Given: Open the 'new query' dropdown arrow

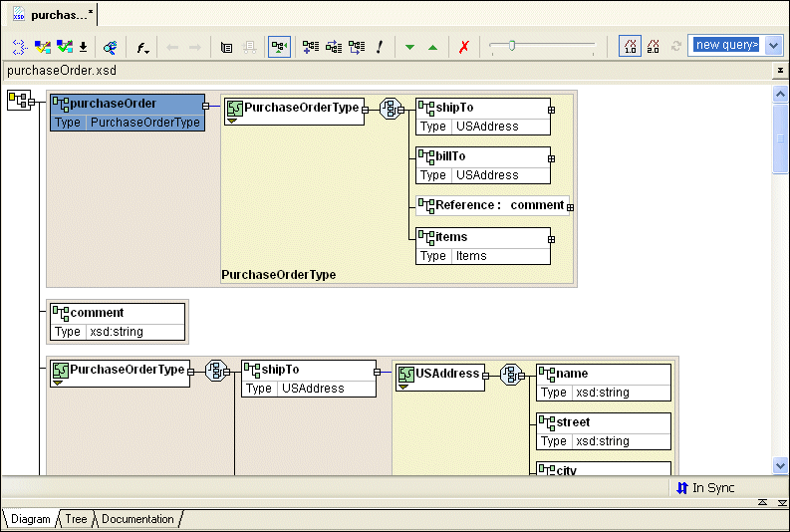Looking at the screenshot, I should point(773,46).
